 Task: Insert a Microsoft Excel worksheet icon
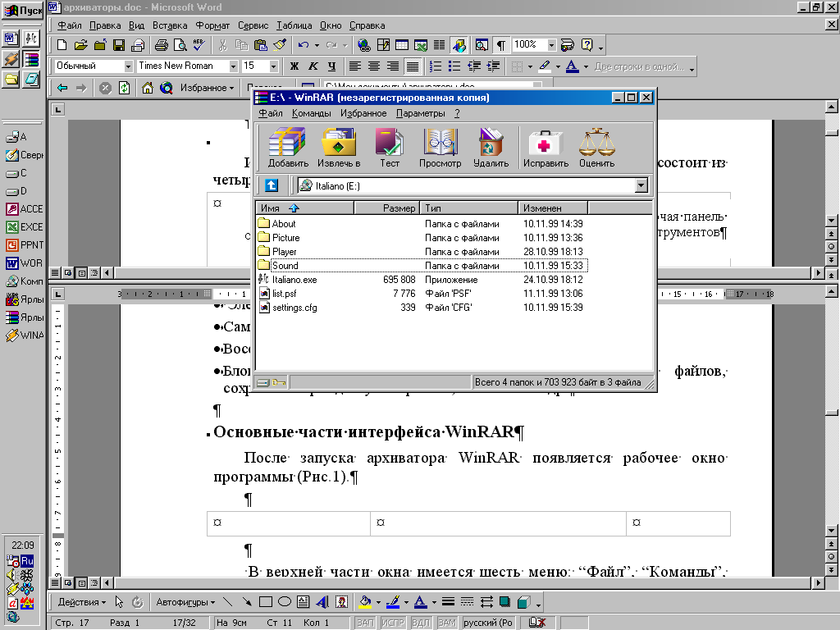pyautogui.click(x=421, y=45)
